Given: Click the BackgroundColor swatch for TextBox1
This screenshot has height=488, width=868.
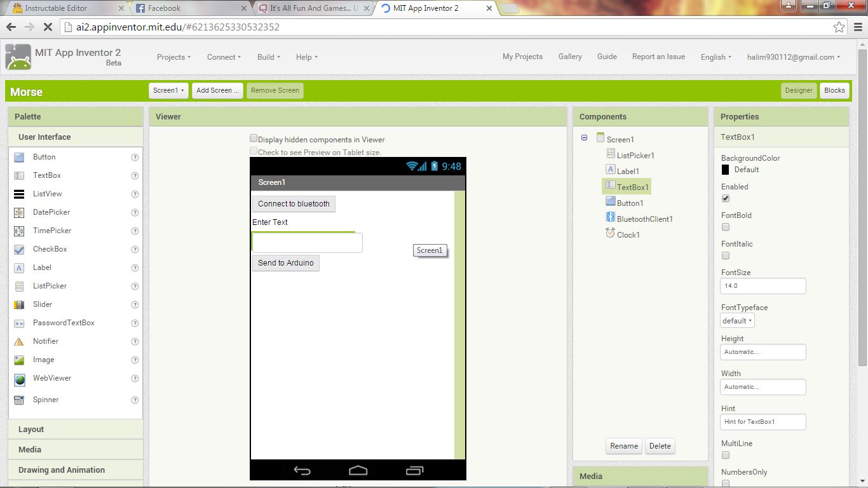Looking at the screenshot, I should [x=724, y=169].
